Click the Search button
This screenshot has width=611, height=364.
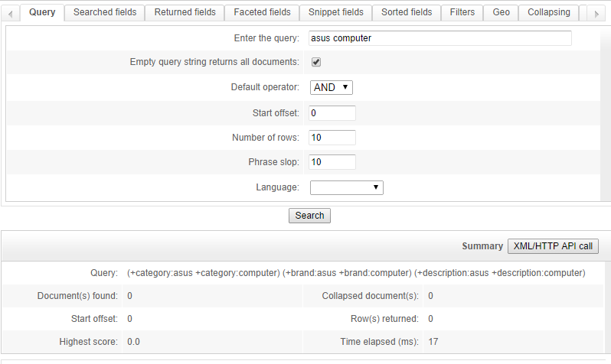309,216
